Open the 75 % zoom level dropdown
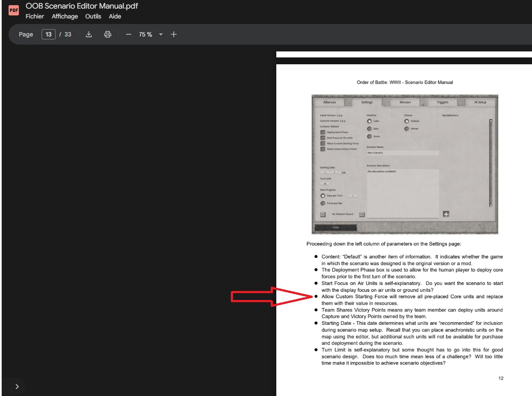 coord(161,34)
